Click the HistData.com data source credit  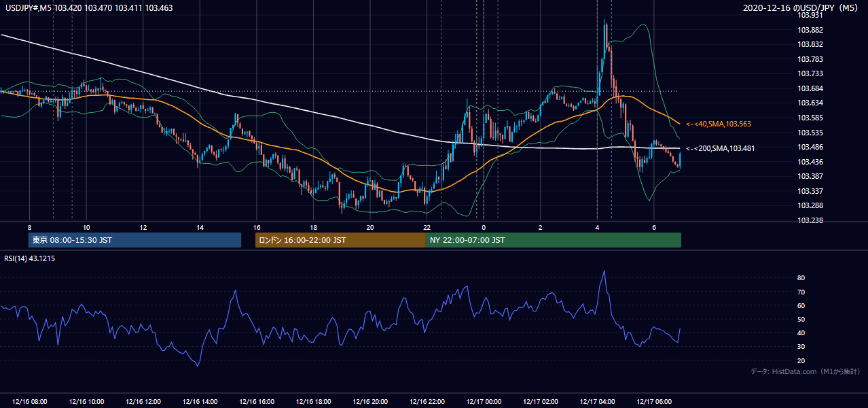pyautogui.click(x=806, y=371)
